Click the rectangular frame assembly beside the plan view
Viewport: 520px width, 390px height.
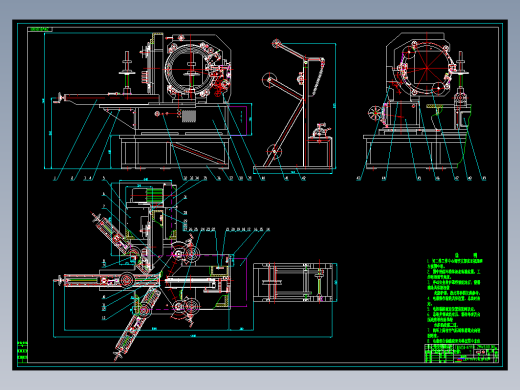(295, 282)
